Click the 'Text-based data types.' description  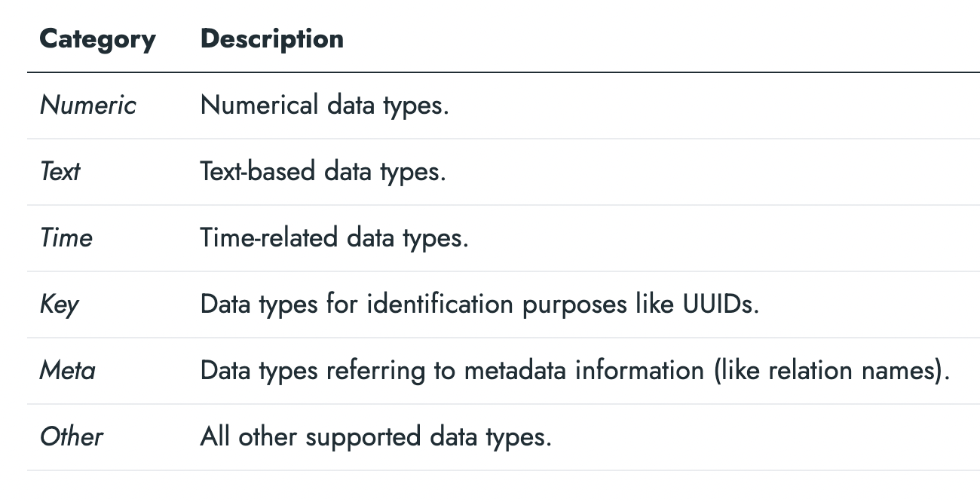coord(323,172)
